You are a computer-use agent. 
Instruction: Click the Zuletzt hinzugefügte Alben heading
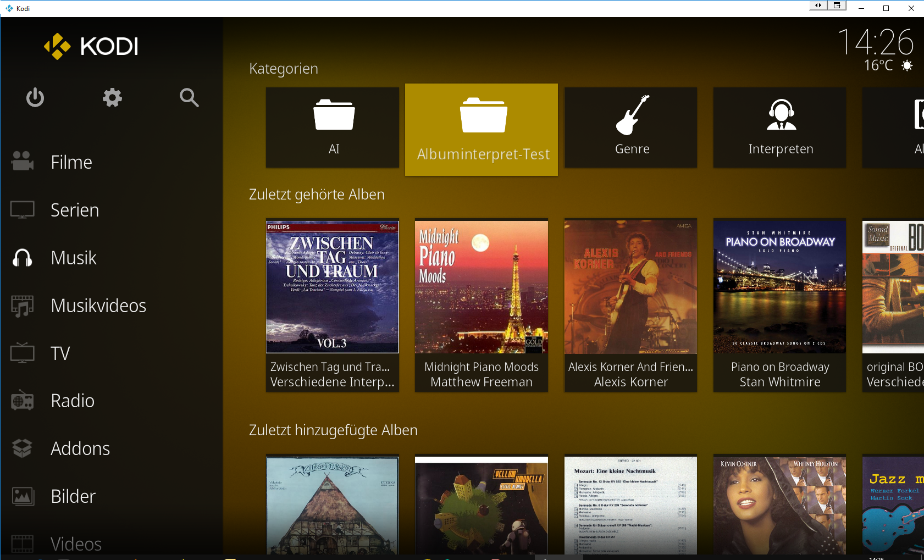(333, 430)
